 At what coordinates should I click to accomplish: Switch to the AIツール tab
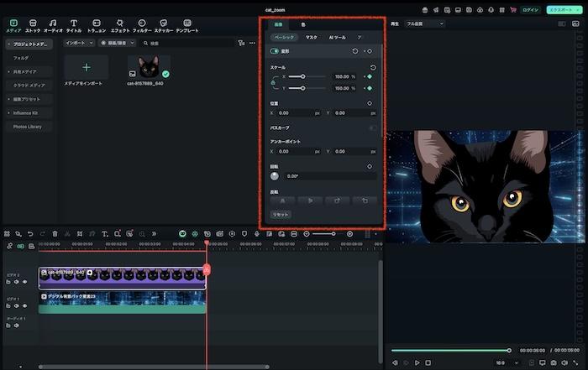click(x=337, y=38)
